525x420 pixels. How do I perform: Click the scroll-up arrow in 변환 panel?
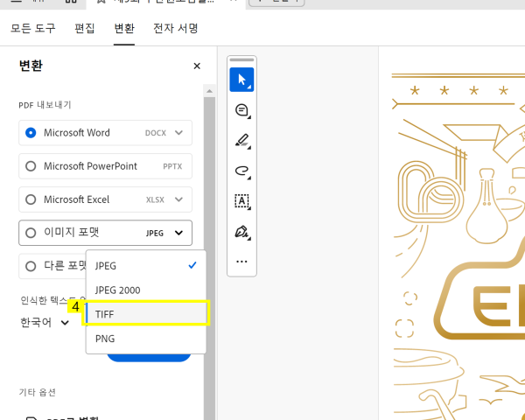click(x=210, y=91)
